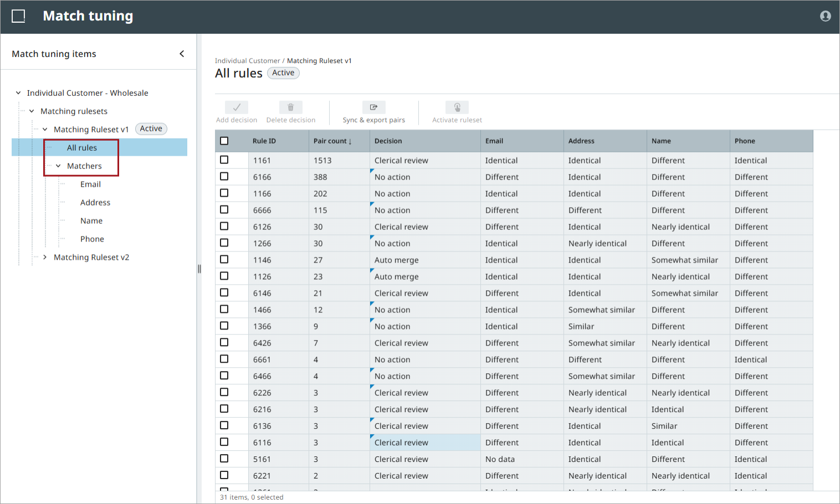Click the Matching Ruleset v1 breadcrumb
The width and height of the screenshot is (840, 504).
coord(319,61)
